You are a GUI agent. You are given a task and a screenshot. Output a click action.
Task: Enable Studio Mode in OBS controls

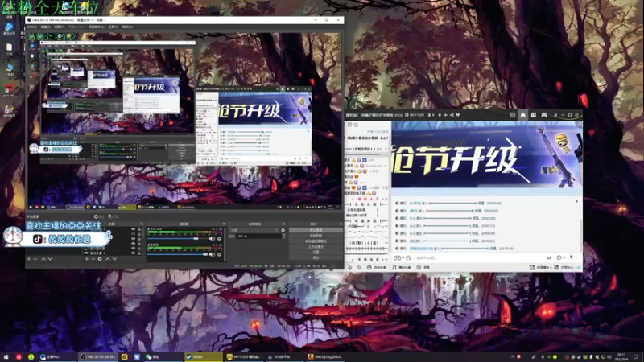(x=316, y=247)
